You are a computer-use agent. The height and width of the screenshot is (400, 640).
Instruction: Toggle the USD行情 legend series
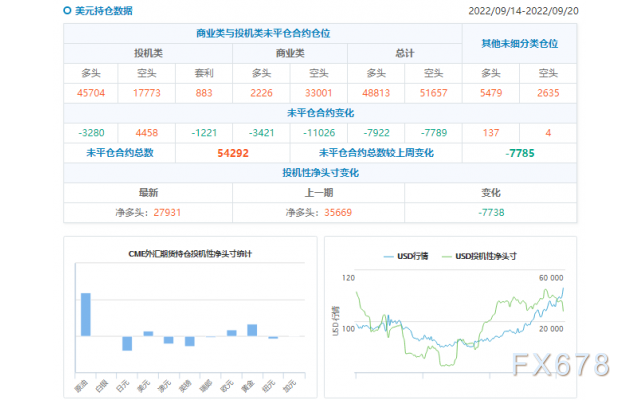coord(406,256)
